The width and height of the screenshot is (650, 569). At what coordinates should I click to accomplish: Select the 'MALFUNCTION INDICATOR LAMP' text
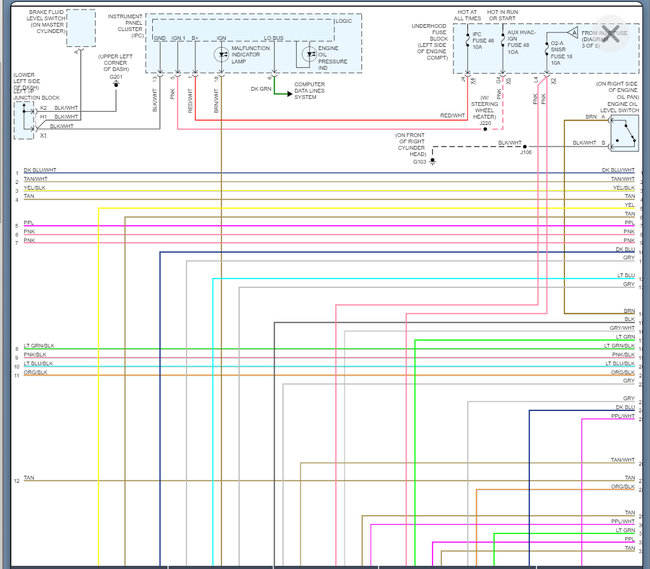pyautogui.click(x=250, y=55)
